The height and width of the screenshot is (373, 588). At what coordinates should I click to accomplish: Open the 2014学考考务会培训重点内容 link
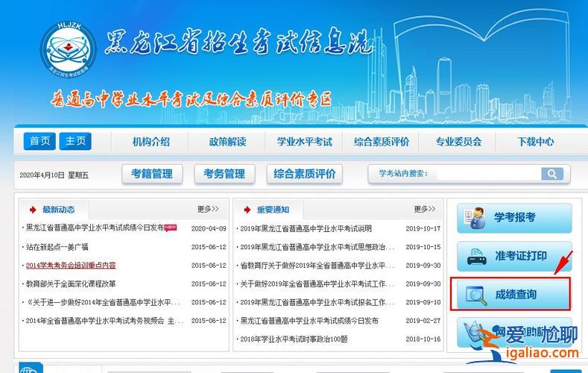71,266
